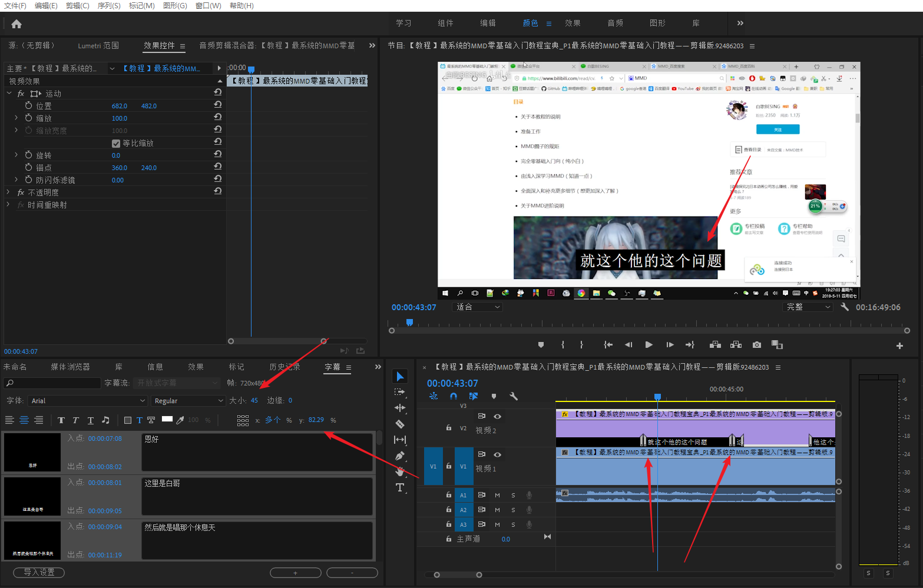923x588 pixels.
Task: Toggle sync lock on track A3
Action: (x=481, y=524)
